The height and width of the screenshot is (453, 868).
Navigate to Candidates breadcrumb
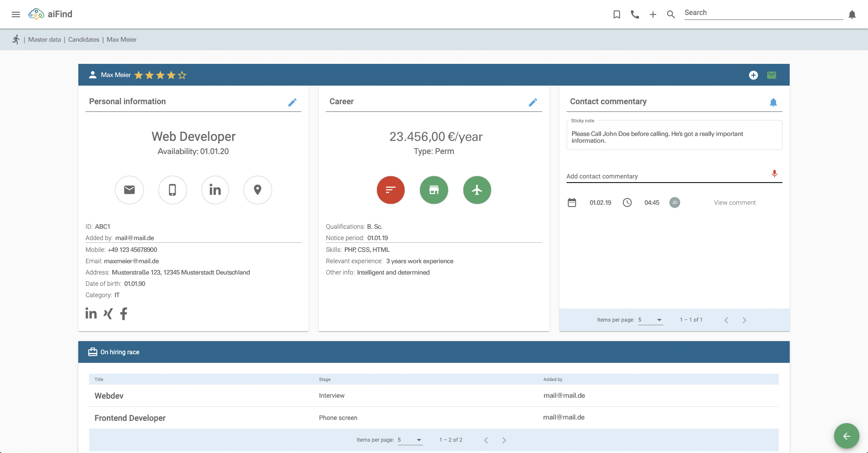[84, 39]
